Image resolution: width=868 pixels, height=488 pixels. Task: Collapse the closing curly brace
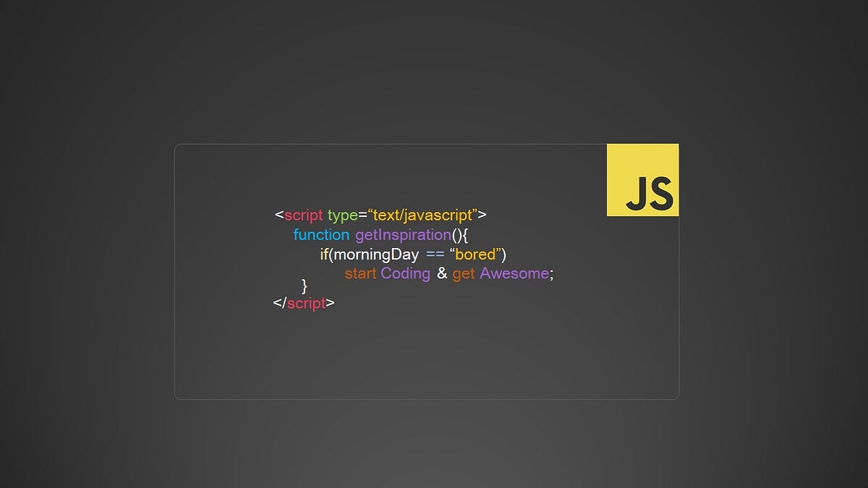[304, 286]
